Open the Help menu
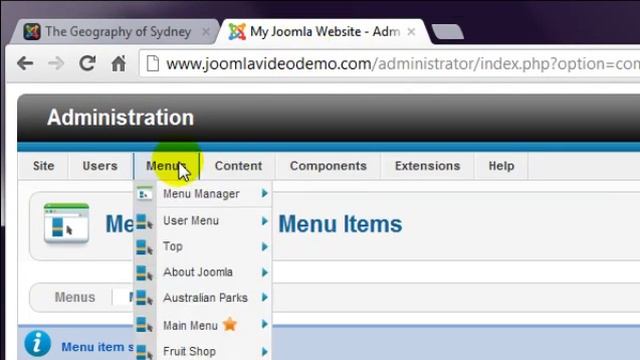This screenshot has width=640, height=360. point(501,166)
